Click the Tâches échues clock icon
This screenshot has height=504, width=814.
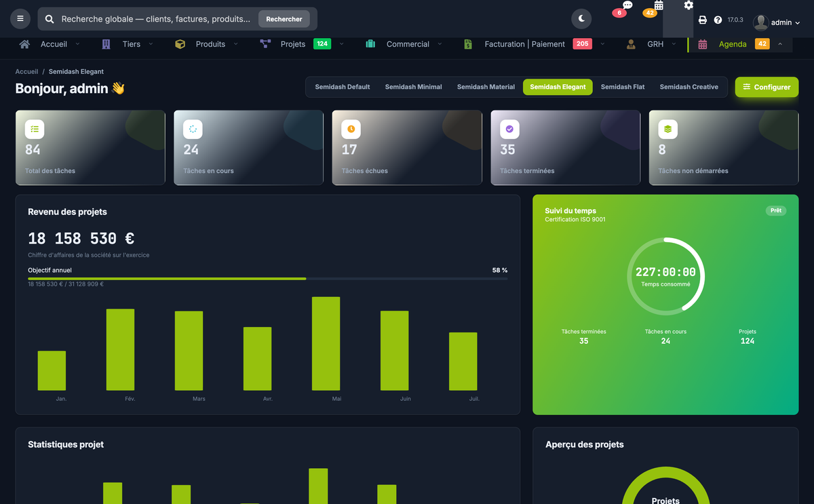point(351,129)
